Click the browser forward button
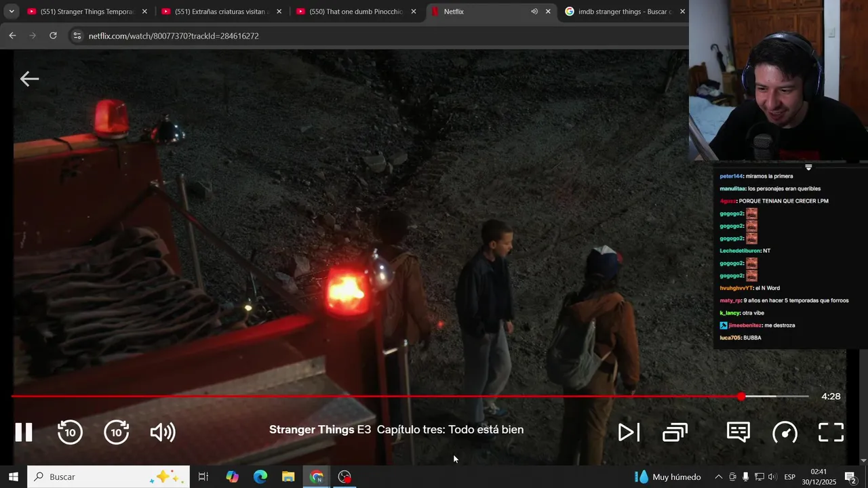The image size is (868, 488). [33, 35]
